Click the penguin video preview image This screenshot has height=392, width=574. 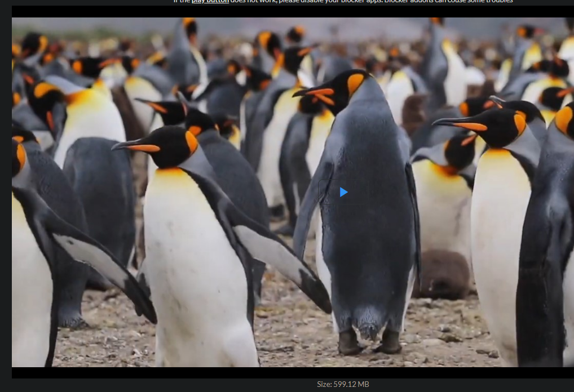(x=293, y=192)
